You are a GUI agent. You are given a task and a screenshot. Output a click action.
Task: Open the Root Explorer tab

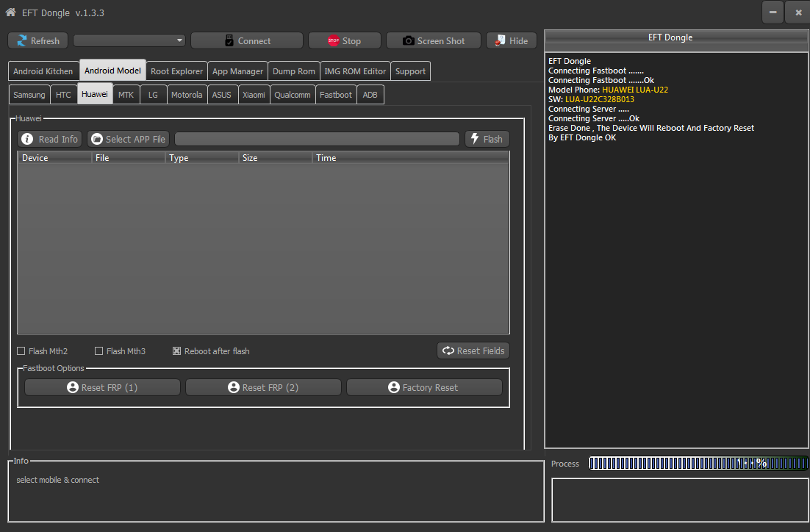pos(176,71)
